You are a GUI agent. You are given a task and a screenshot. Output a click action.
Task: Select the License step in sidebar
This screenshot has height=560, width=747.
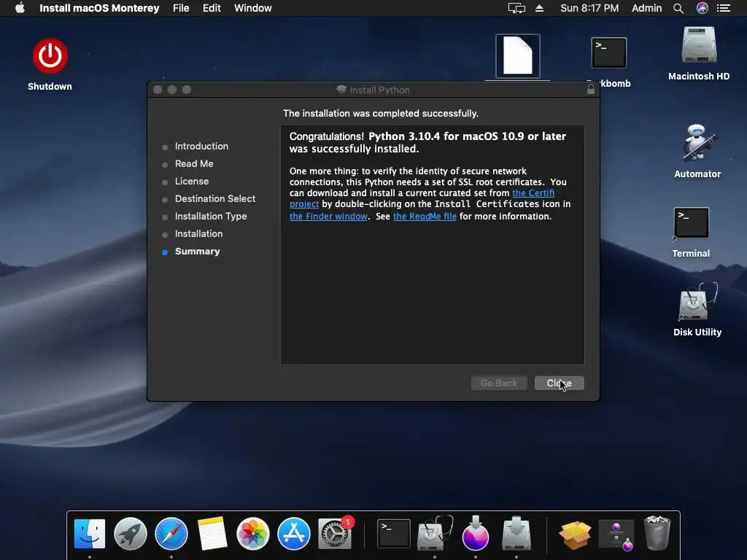tap(192, 182)
